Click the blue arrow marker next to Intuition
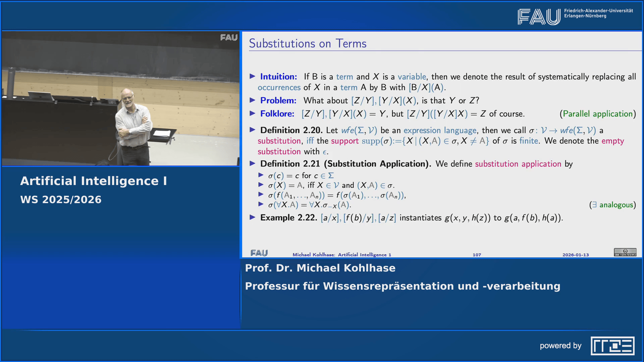The image size is (644, 362). point(253,76)
